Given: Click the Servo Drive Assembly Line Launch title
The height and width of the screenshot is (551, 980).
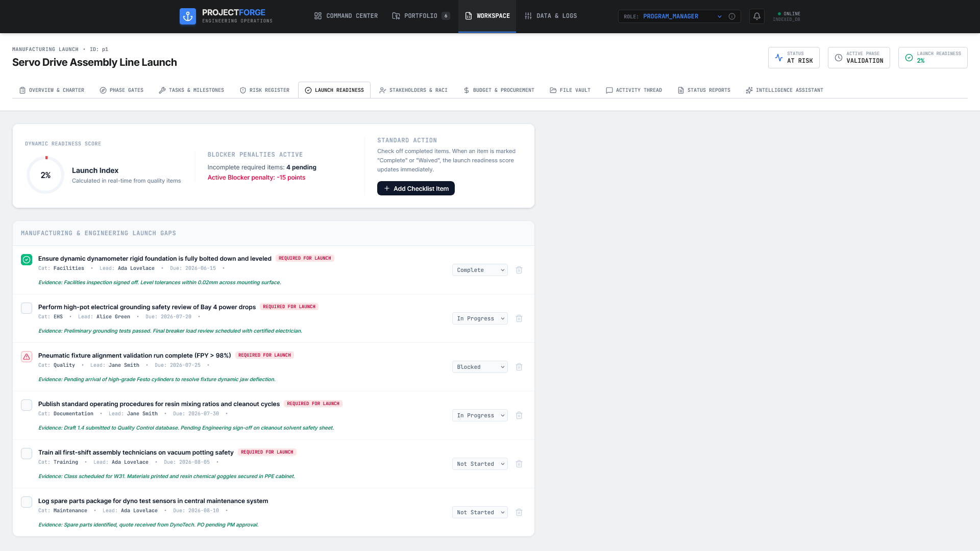Looking at the screenshot, I should pos(94,62).
